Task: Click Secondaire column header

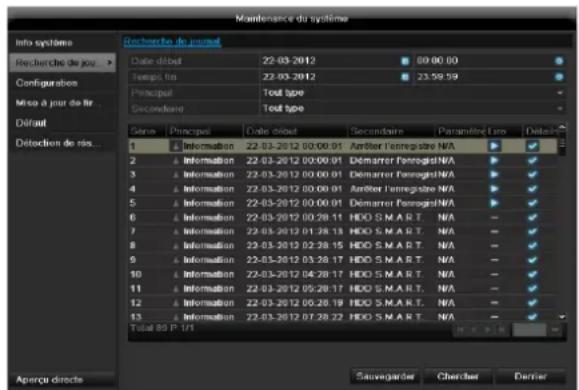Action: [x=391, y=131]
